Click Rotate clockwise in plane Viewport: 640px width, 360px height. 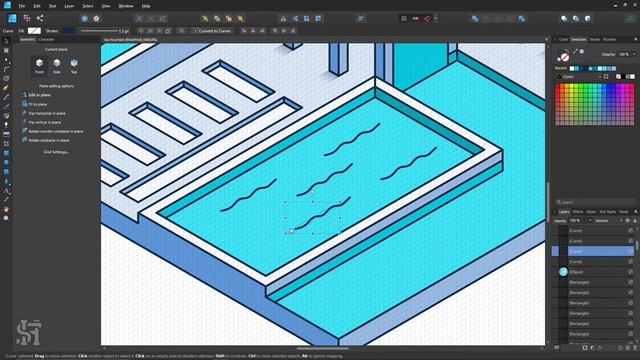pos(46,140)
